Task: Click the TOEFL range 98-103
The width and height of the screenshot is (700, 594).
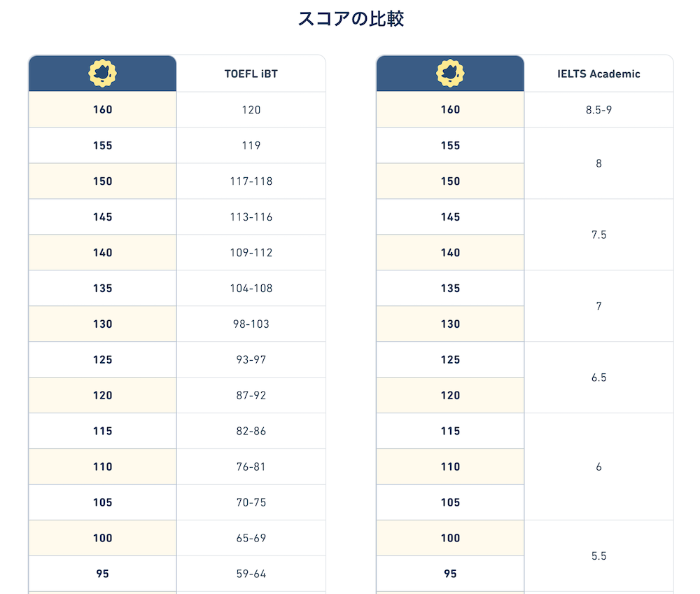Action: [251, 324]
